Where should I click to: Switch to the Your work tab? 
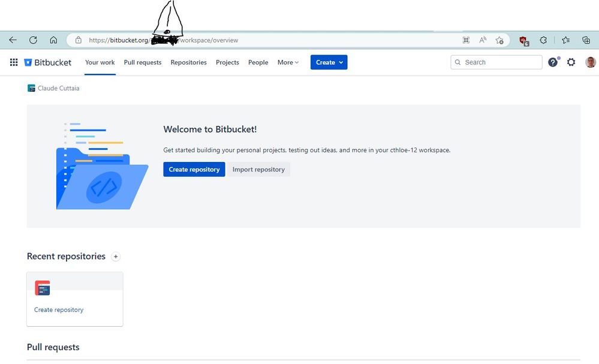[100, 62]
